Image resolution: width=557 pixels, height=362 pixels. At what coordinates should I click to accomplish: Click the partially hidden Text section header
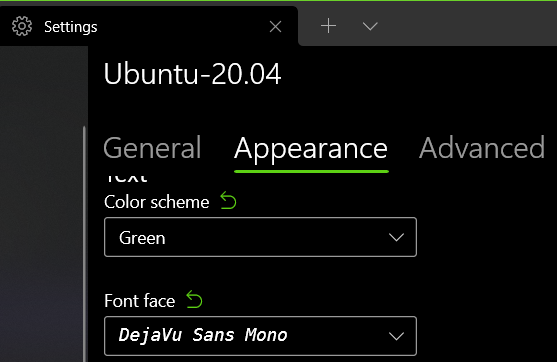point(126,178)
